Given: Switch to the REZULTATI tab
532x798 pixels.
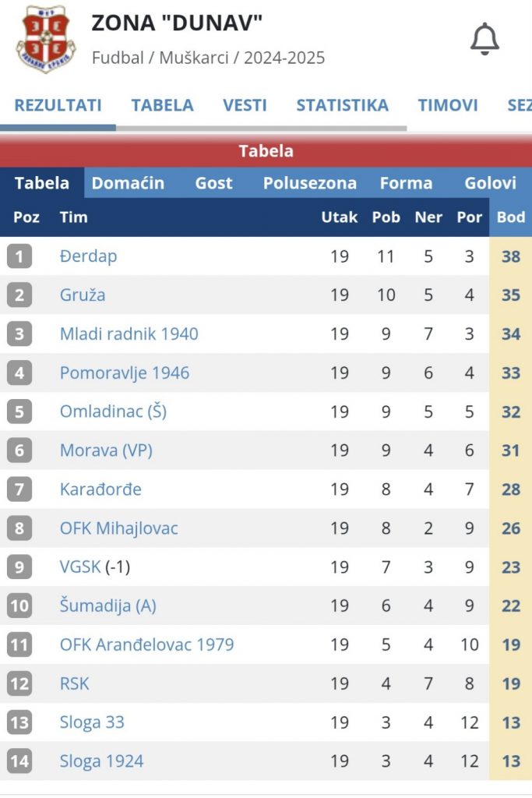Looking at the screenshot, I should [58, 105].
